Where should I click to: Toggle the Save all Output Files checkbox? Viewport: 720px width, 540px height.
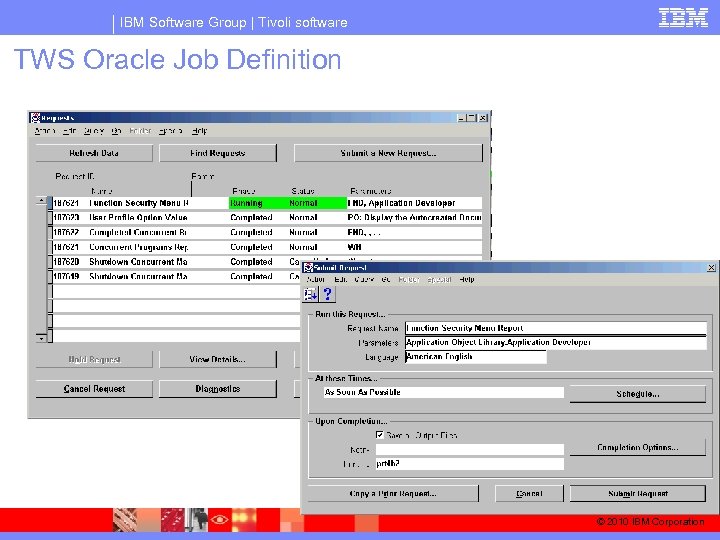[380, 434]
